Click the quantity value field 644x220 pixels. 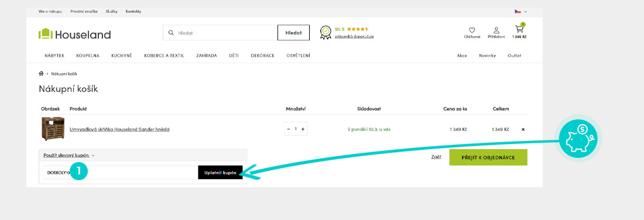point(296,129)
